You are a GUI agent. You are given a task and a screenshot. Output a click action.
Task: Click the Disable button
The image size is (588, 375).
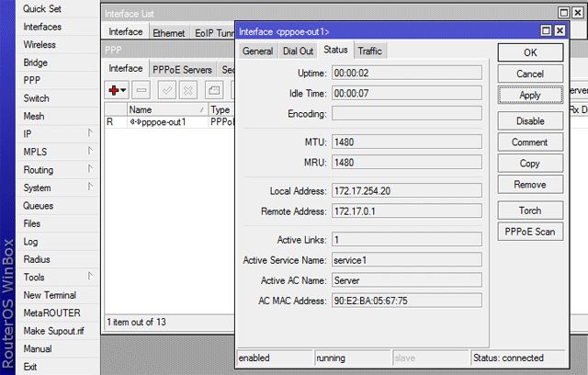tap(529, 120)
